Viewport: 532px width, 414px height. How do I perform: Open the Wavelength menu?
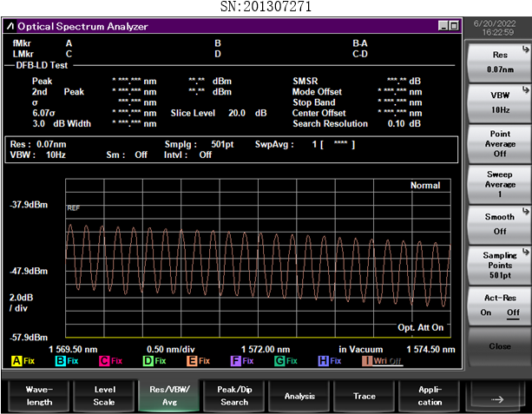(x=38, y=396)
